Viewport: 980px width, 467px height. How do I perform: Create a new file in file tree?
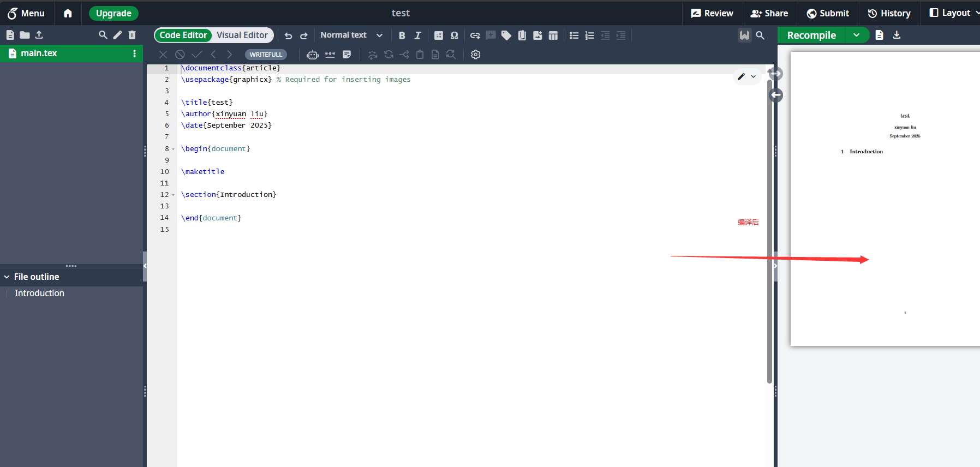pyautogui.click(x=10, y=35)
